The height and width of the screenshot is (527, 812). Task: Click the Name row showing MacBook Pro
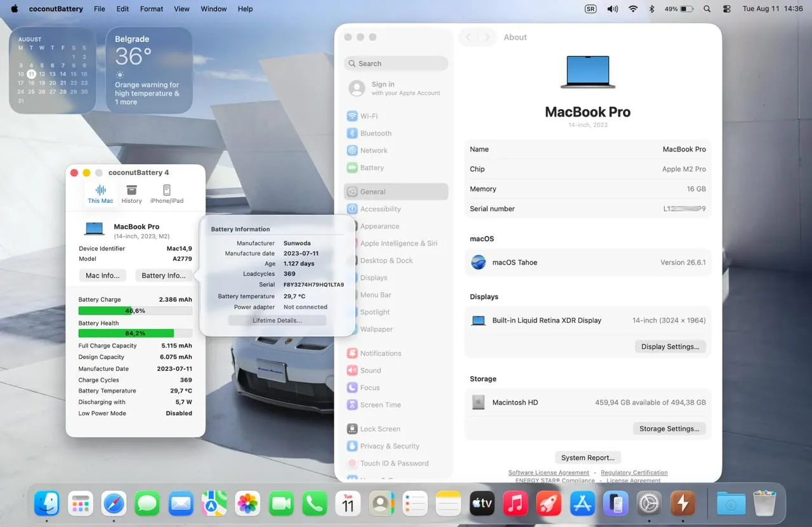tap(588, 150)
